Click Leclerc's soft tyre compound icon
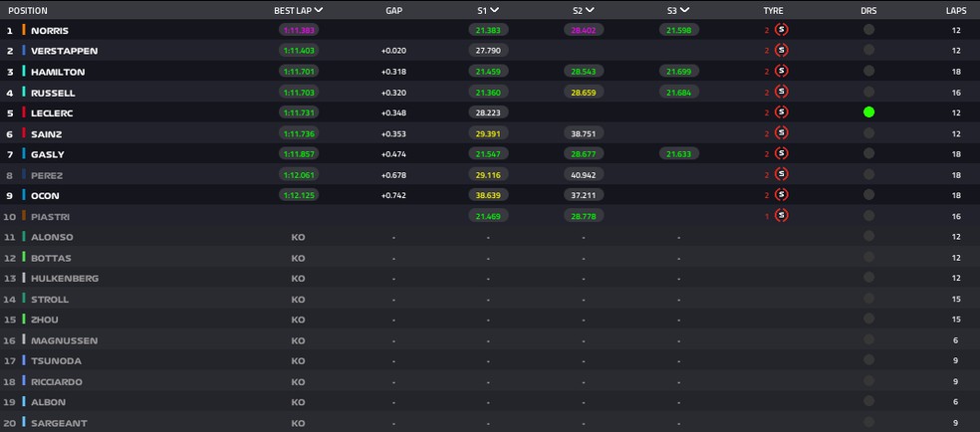This screenshot has height=432, width=980. tap(781, 113)
